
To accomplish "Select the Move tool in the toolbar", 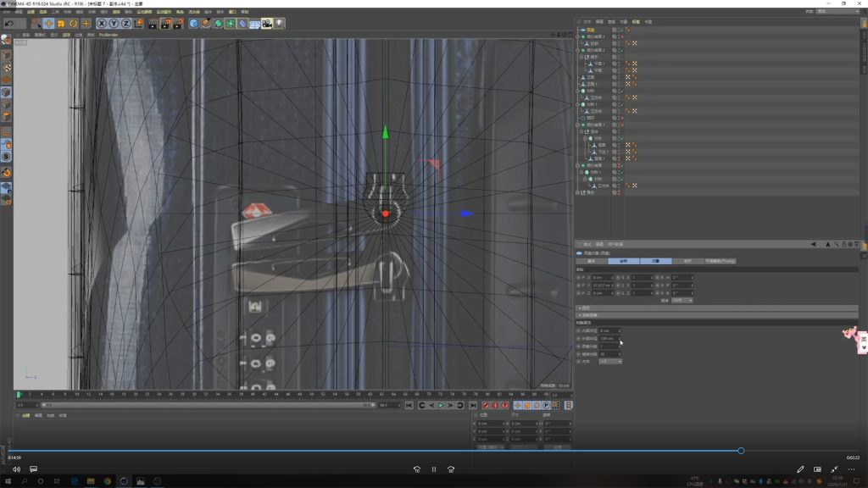I will coord(48,24).
